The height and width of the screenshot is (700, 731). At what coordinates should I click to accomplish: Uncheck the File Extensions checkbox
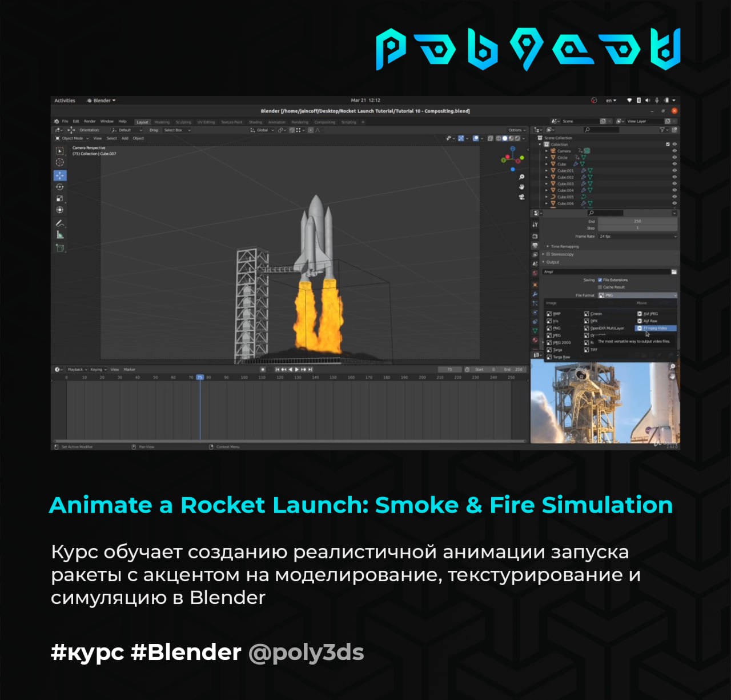(x=600, y=280)
